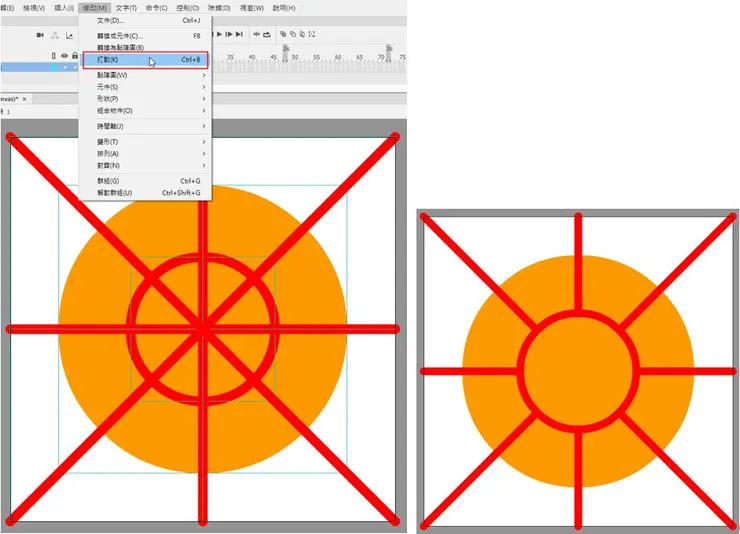The image size is (740, 534).
Task: Choose 文件(D)... document settings entry
Action: [145, 21]
